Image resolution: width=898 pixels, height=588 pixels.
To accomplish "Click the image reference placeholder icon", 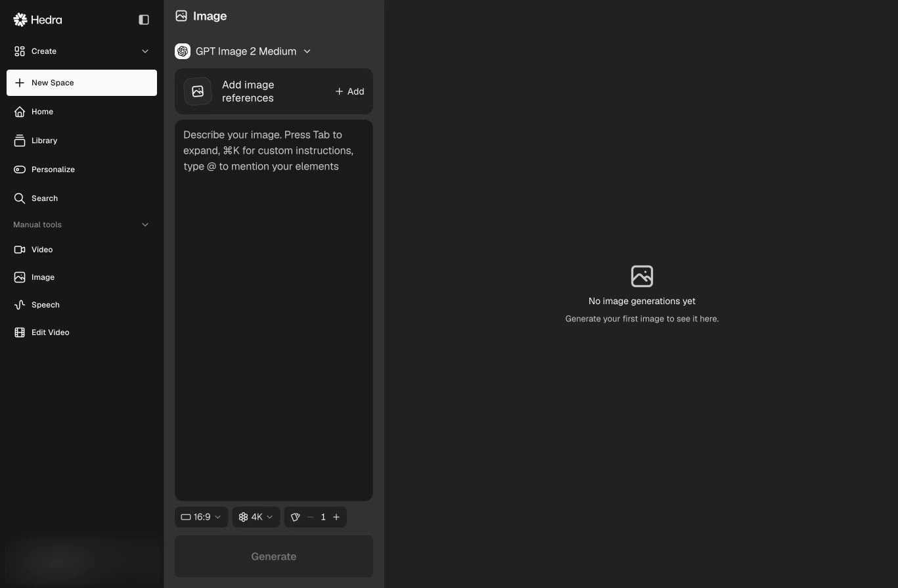I will (x=198, y=91).
